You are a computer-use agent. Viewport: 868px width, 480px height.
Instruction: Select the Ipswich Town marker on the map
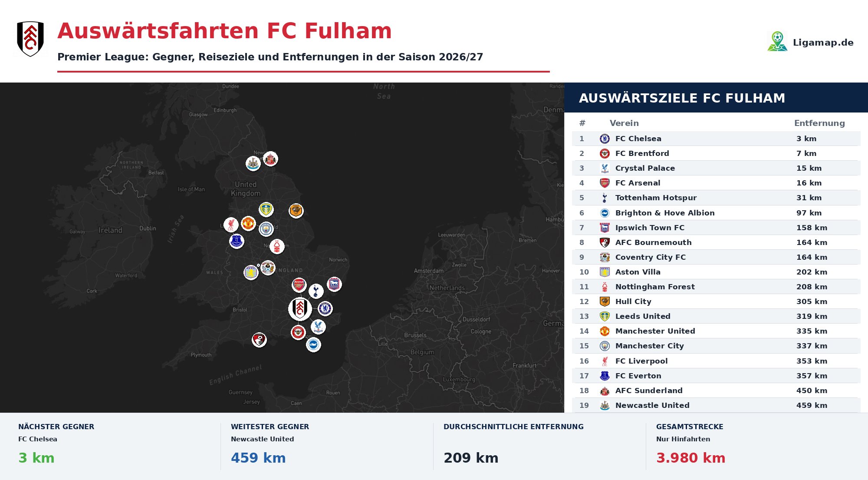coord(334,285)
